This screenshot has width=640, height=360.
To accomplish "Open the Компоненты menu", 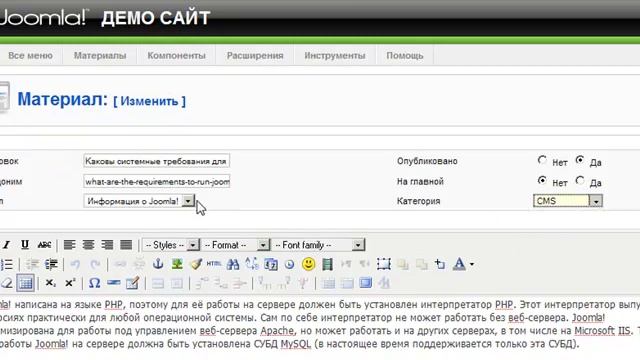I will click(176, 56).
